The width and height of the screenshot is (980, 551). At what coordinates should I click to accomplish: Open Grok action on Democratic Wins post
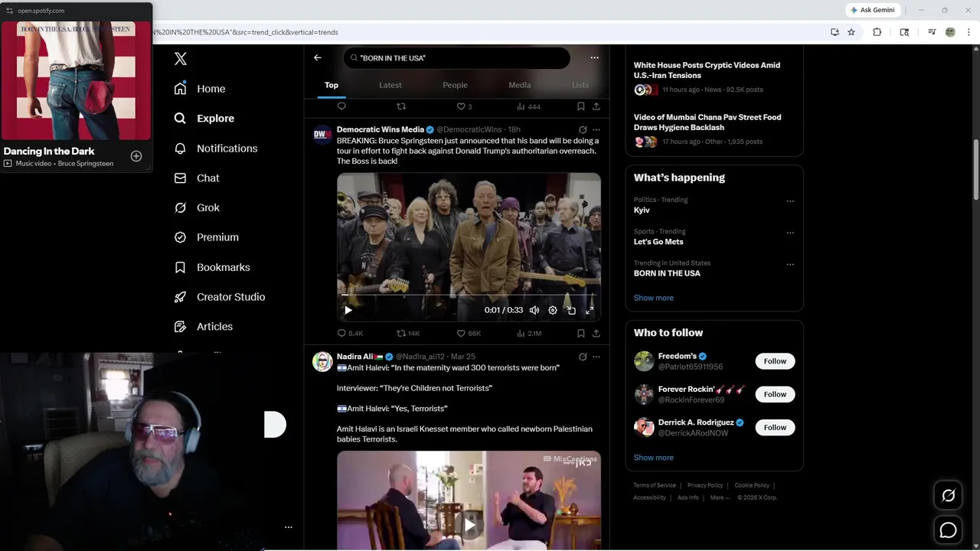583,130
